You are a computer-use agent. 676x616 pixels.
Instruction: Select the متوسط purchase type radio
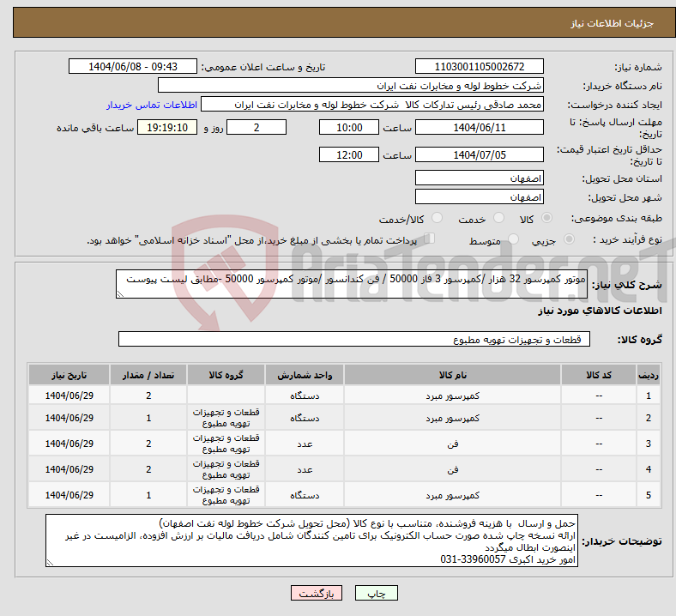(513, 239)
